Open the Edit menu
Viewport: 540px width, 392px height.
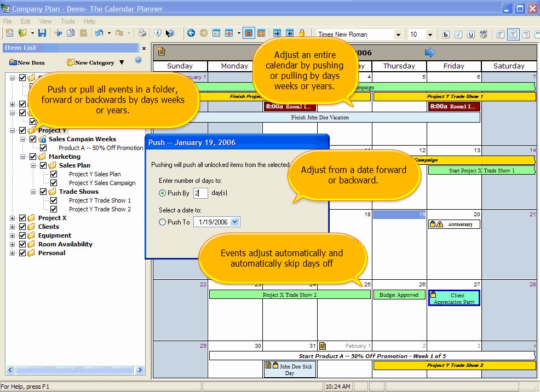[26, 21]
